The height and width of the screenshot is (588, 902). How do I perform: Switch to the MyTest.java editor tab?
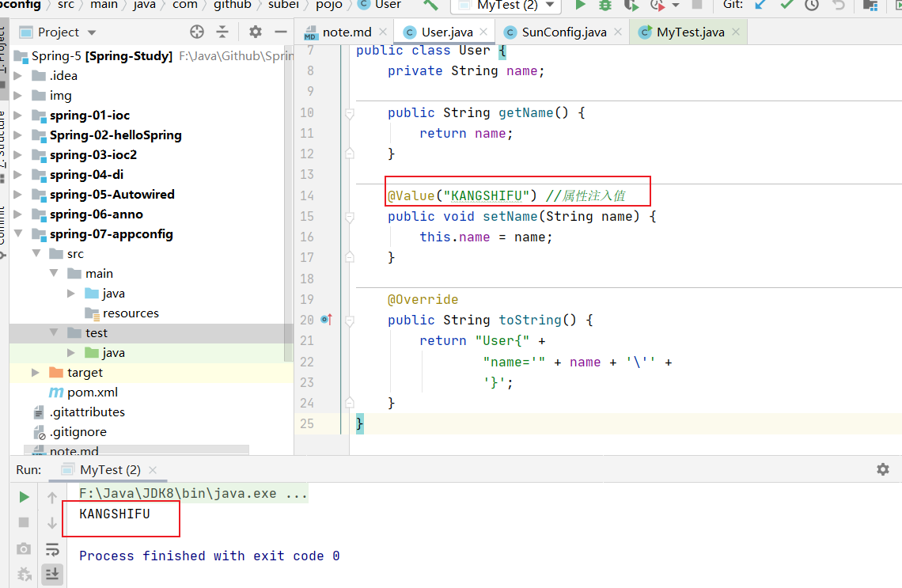690,32
